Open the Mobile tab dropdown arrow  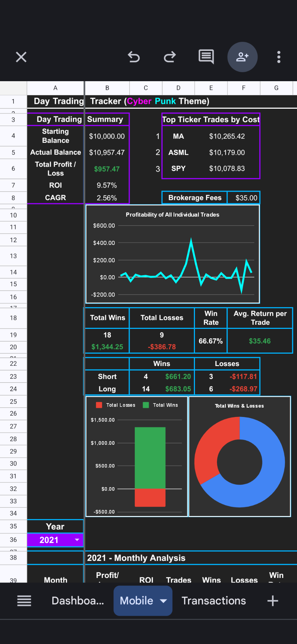(x=164, y=601)
